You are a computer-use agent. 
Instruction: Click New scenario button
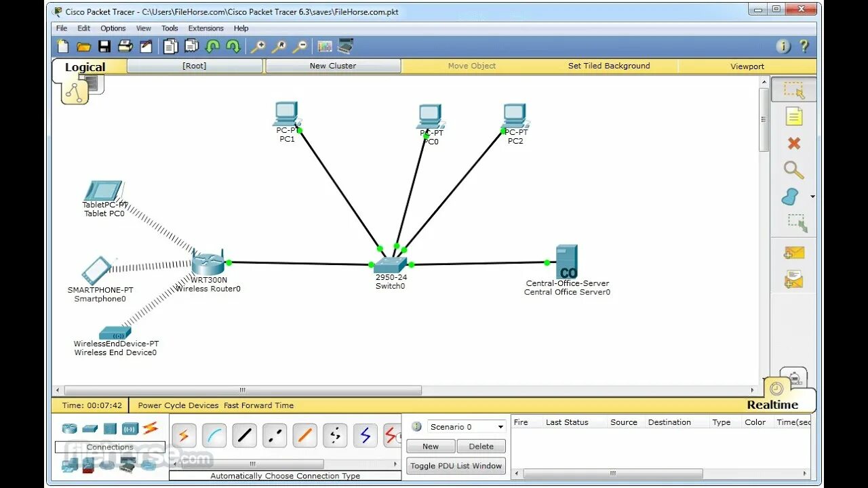[x=431, y=447]
